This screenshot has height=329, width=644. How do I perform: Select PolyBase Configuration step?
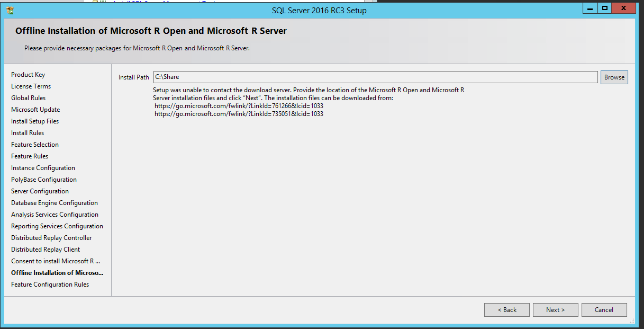point(44,180)
